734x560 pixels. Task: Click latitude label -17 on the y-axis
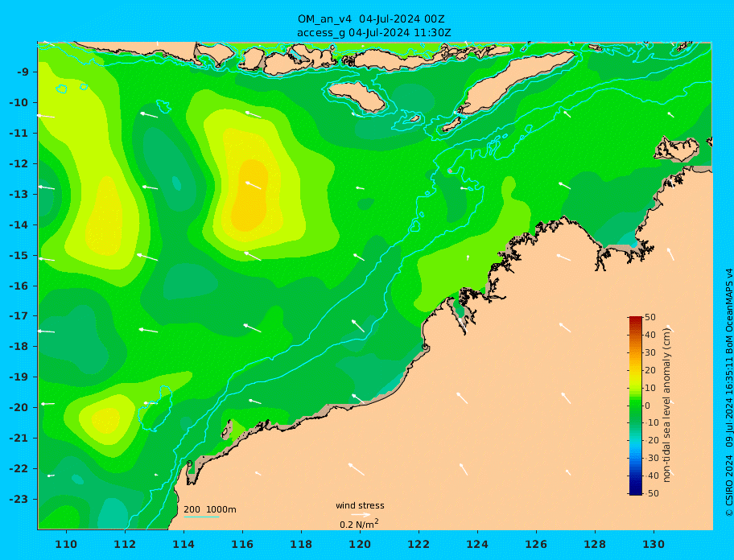19,316
